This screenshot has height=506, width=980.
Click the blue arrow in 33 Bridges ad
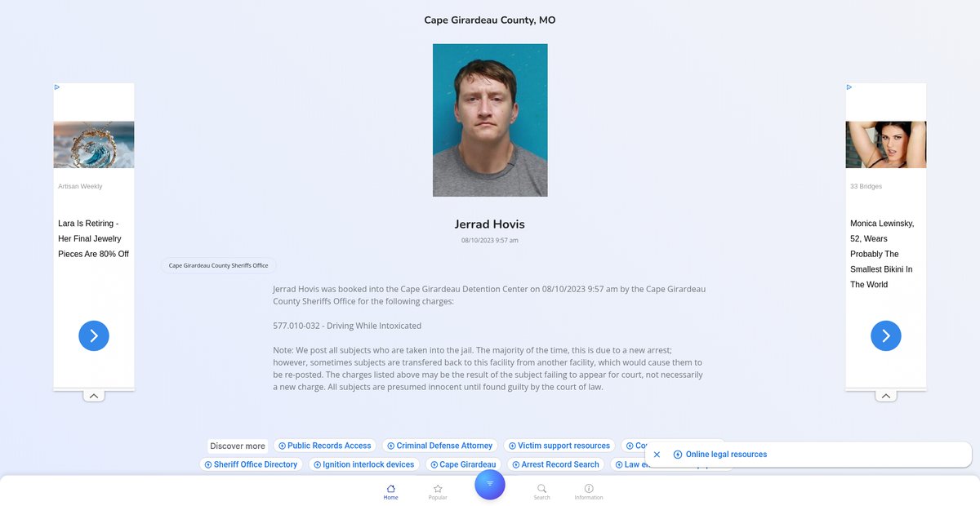[x=886, y=335]
